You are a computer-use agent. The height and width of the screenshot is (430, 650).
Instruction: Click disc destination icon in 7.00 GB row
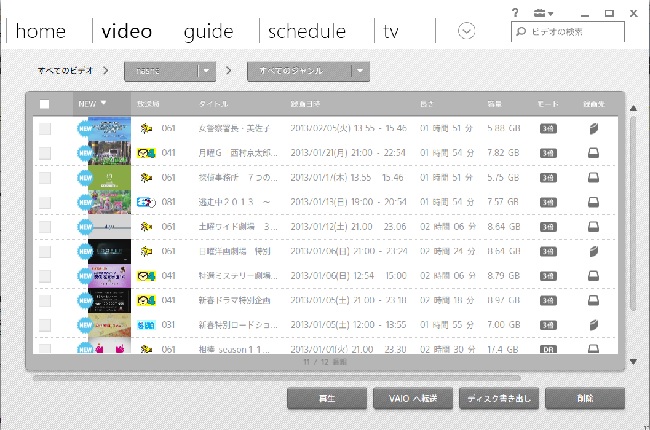(594, 325)
